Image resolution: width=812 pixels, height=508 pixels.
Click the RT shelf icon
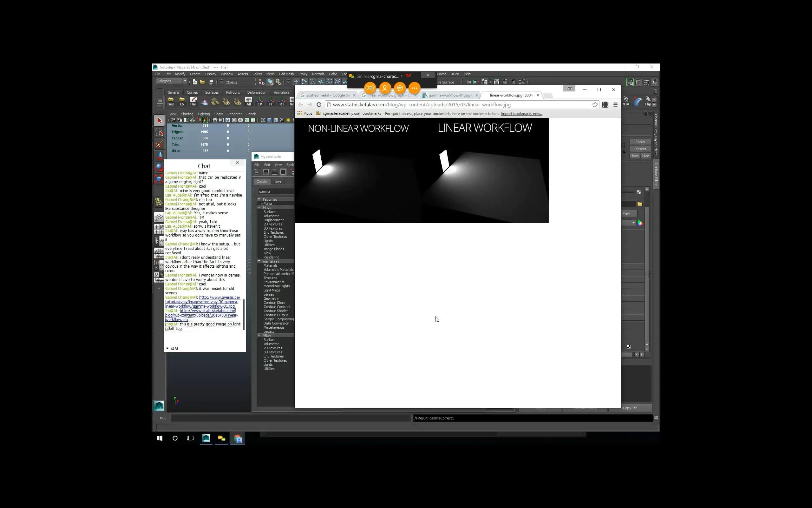[x=282, y=102]
